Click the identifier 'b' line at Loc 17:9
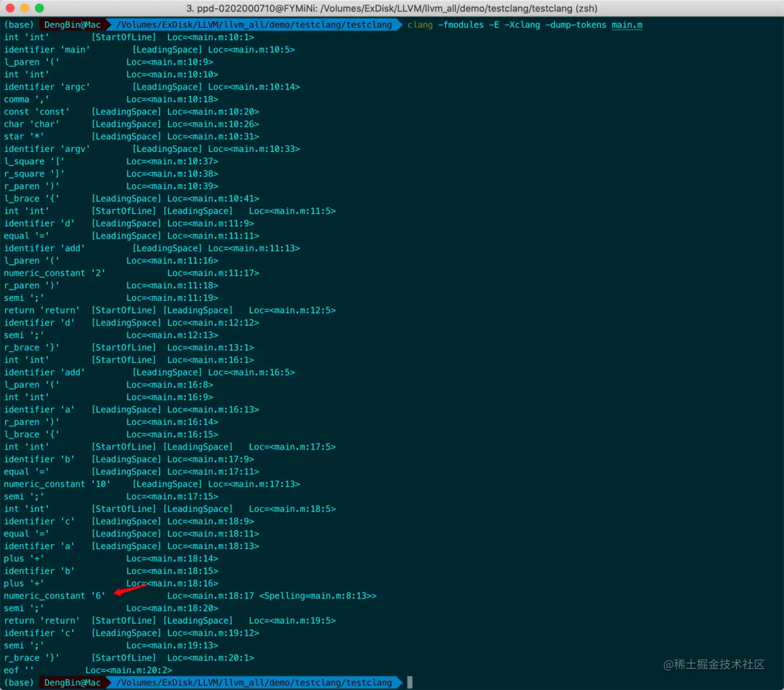 129,459
